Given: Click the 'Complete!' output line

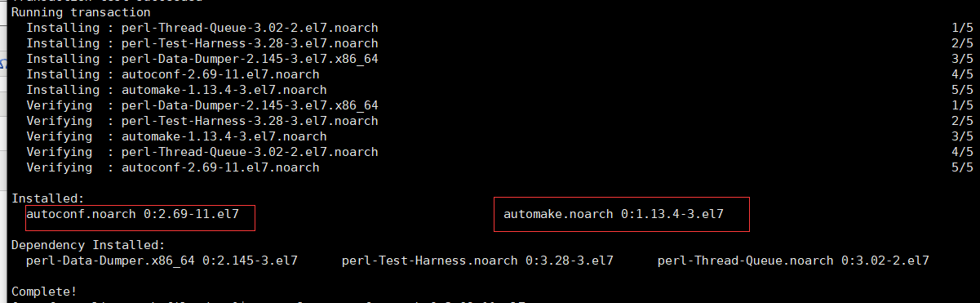Looking at the screenshot, I should (x=44, y=292).
